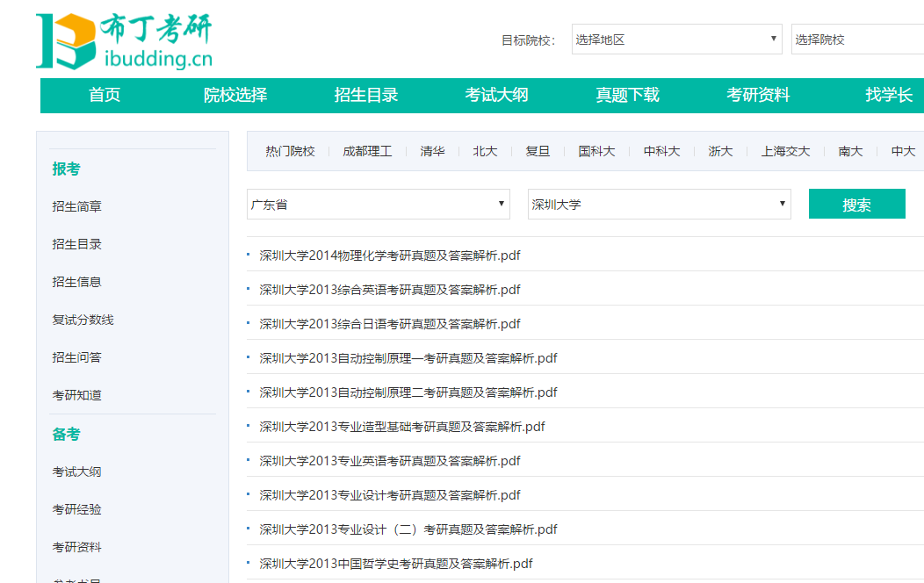
Task: Open 招生目录 in the left sidebar
Action: pyautogui.click(x=76, y=244)
